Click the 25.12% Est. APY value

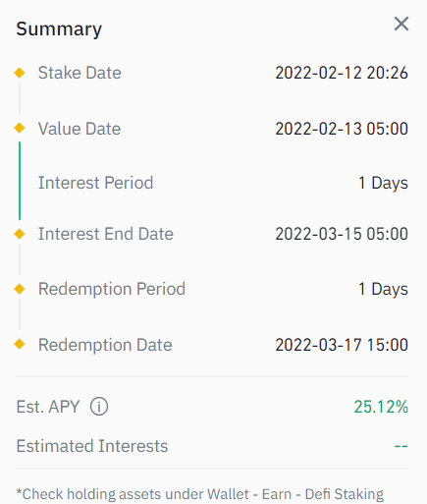click(x=381, y=407)
